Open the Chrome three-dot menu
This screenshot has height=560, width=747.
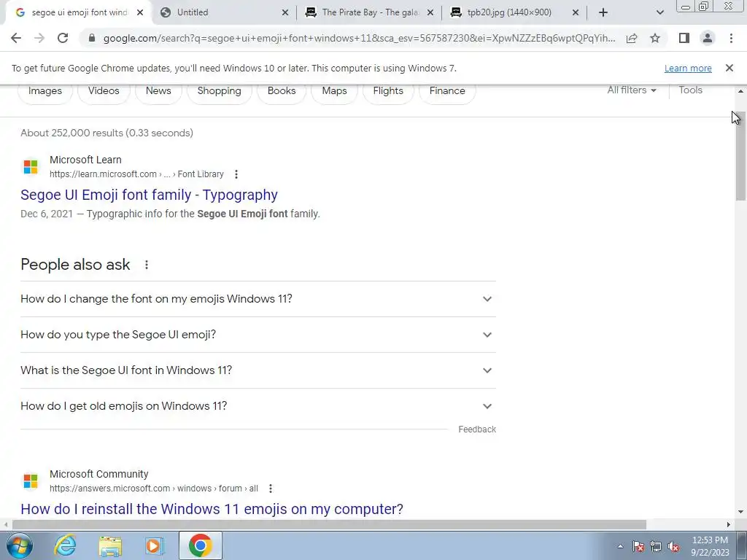click(x=731, y=38)
